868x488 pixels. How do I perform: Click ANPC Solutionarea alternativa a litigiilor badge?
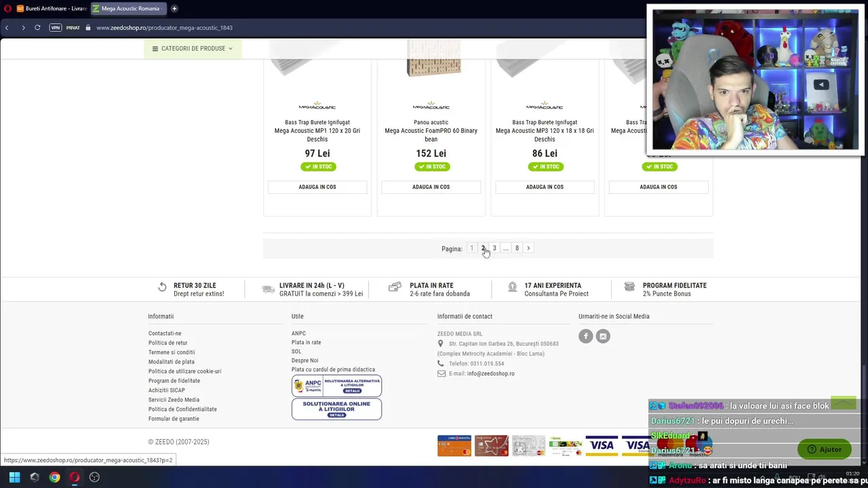tap(337, 386)
